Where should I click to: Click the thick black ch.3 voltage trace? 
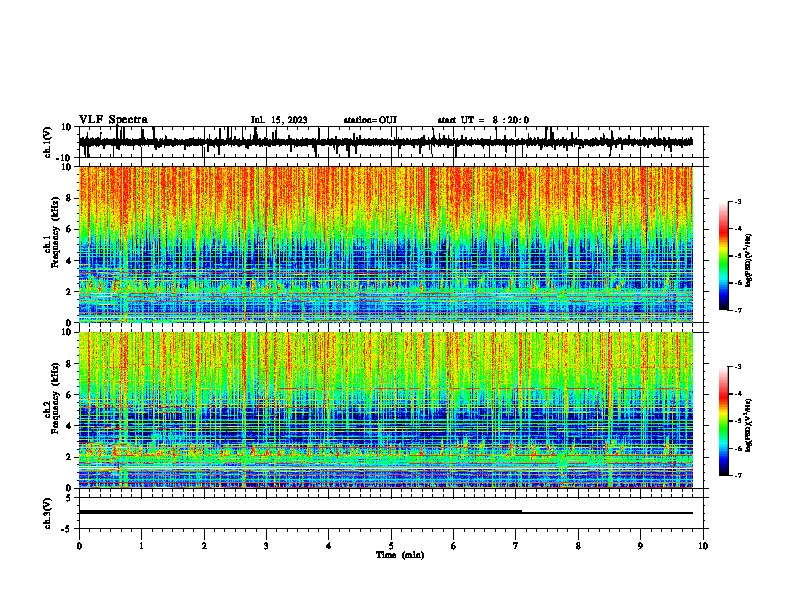(x=386, y=513)
